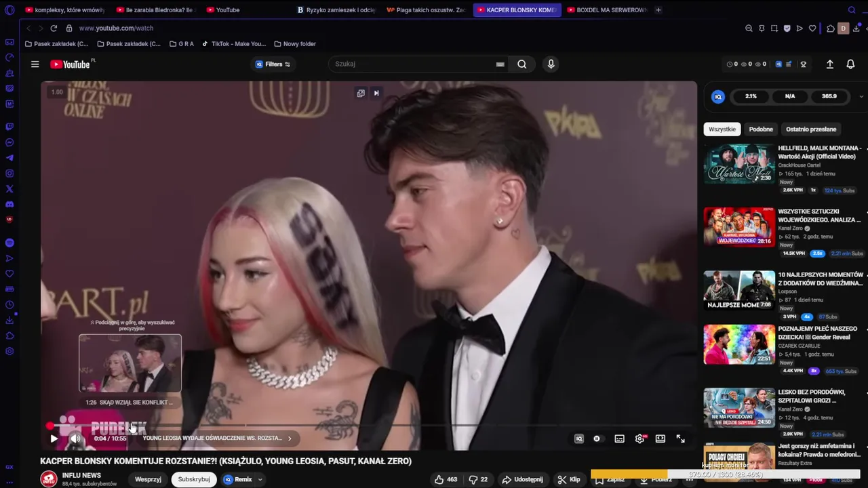Open a new browser tab plus

658,10
